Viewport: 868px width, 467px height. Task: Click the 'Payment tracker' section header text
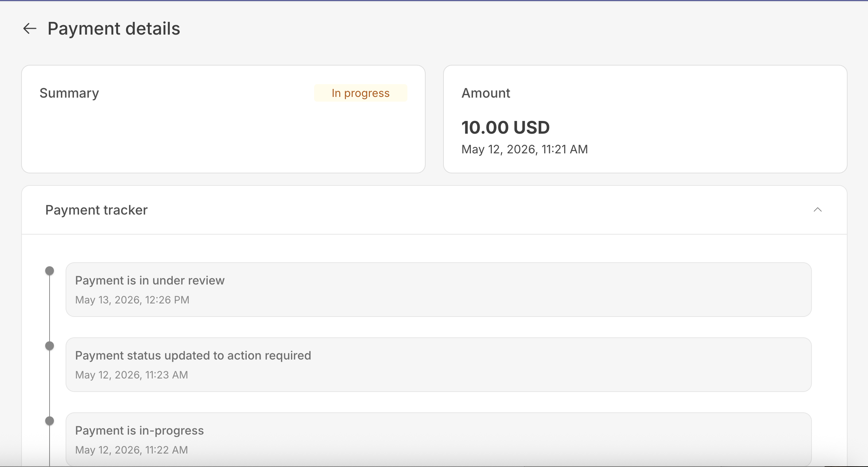click(x=96, y=210)
